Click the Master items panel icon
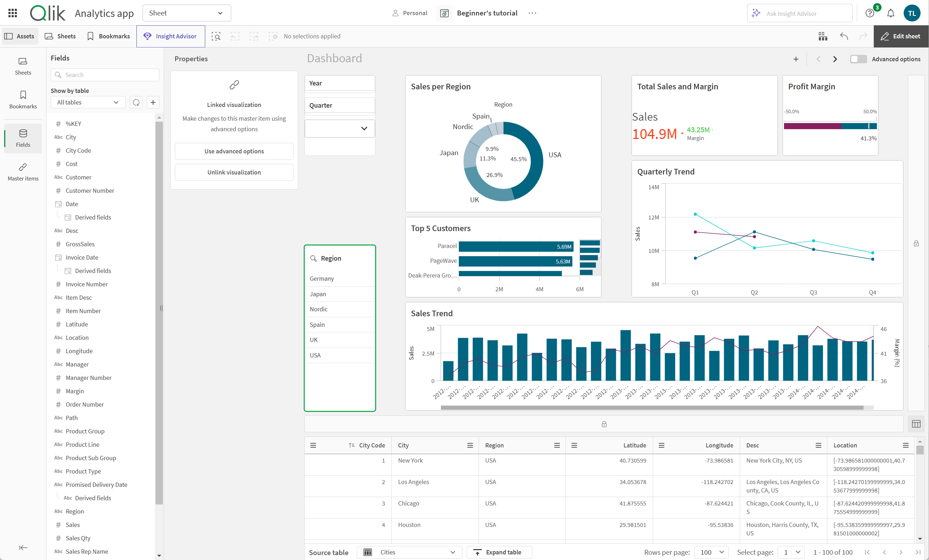Image resolution: width=929 pixels, height=560 pixels. [22, 171]
